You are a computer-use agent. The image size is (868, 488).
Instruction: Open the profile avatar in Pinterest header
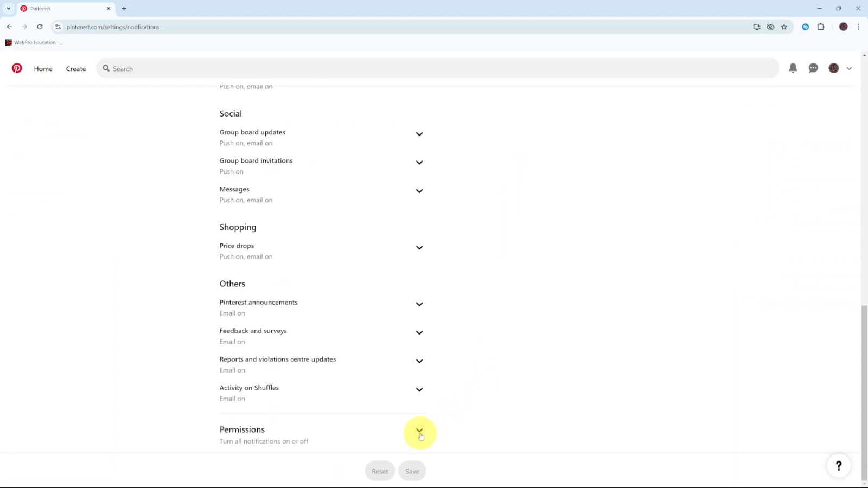click(834, 68)
